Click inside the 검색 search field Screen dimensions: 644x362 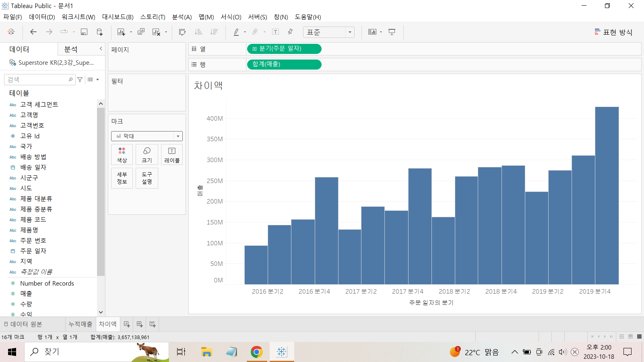click(x=39, y=80)
